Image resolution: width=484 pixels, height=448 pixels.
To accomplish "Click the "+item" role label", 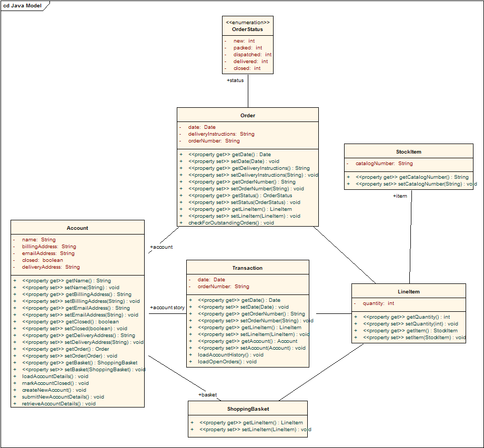I will [400, 196].
